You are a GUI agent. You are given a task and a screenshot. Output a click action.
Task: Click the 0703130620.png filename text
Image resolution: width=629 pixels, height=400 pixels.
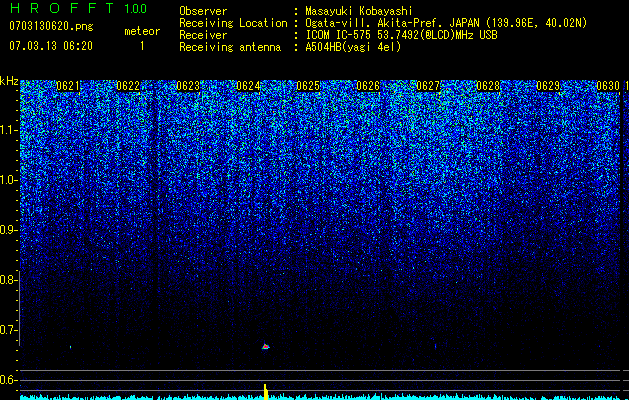[51, 27]
